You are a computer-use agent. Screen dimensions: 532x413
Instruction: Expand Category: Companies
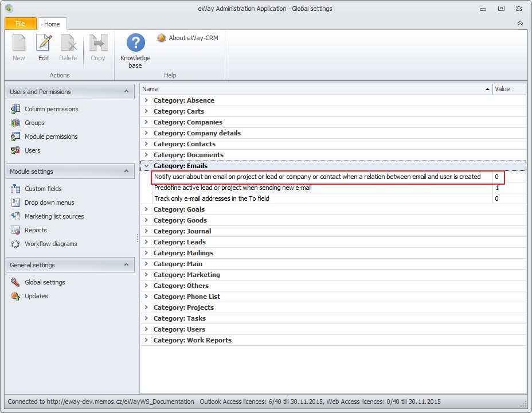pyautogui.click(x=146, y=122)
